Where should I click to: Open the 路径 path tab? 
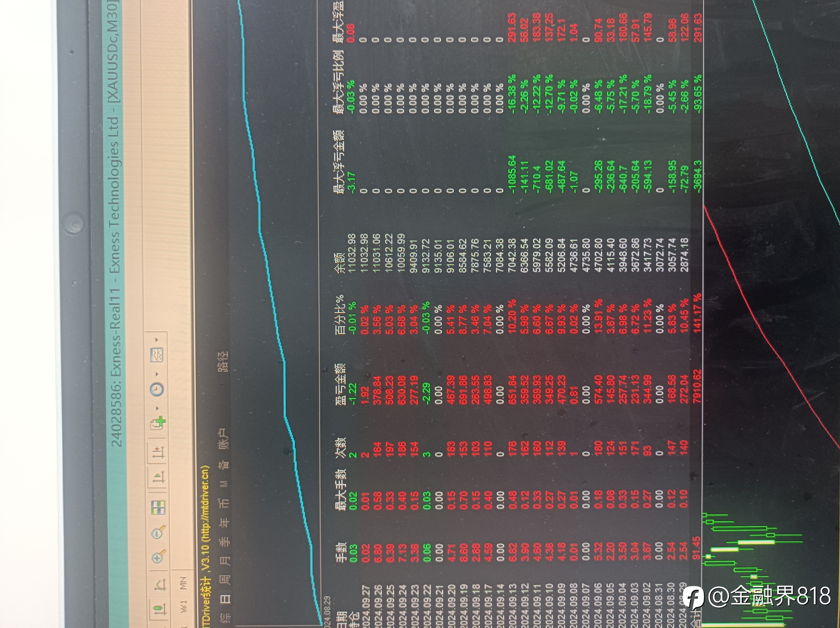223,361
